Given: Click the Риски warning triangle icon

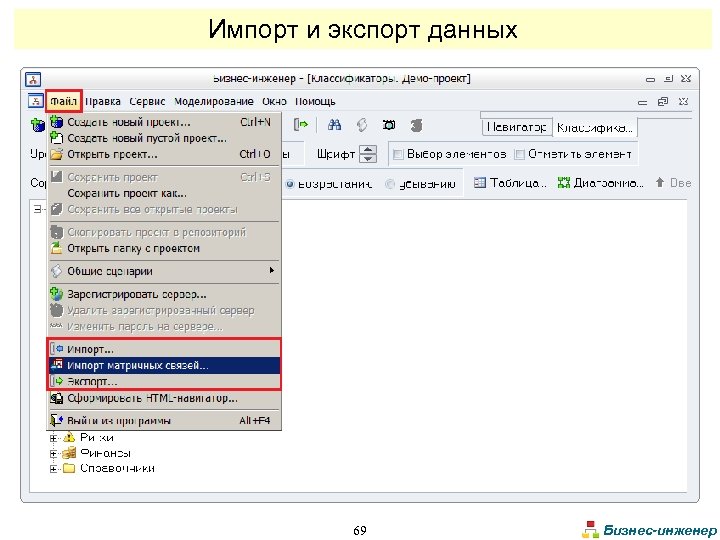Looking at the screenshot, I should click(x=69, y=437).
